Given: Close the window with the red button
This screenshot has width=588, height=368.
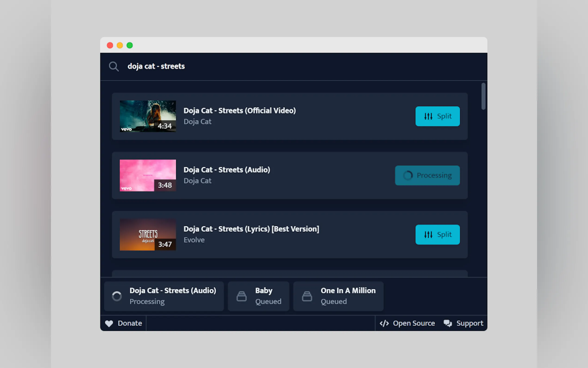Looking at the screenshot, I should click(x=110, y=45).
